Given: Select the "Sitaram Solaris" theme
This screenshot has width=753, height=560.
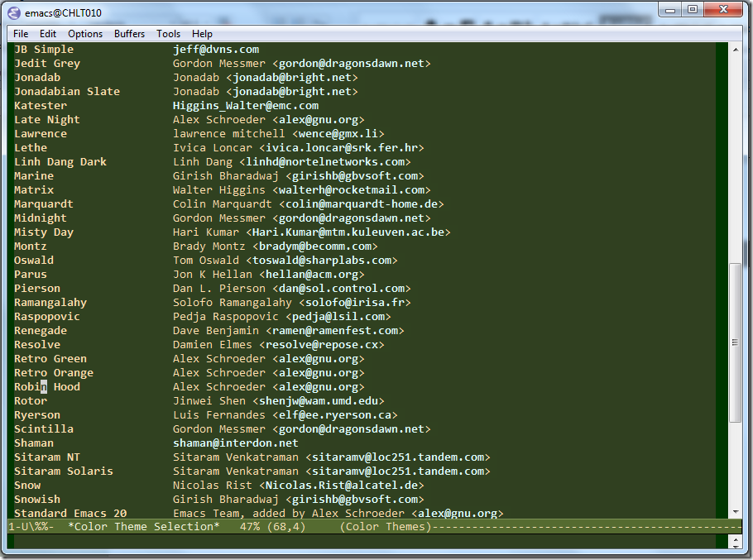Looking at the screenshot, I should (x=64, y=471).
